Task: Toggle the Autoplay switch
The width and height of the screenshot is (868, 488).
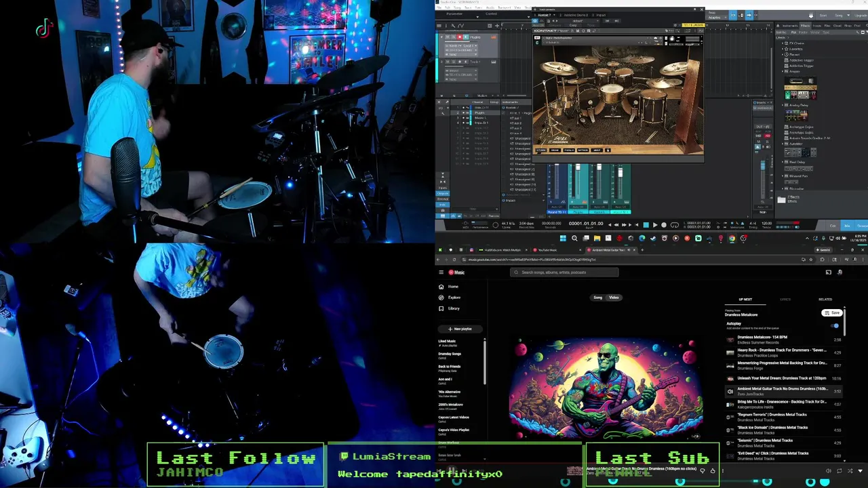Action: 835,325
